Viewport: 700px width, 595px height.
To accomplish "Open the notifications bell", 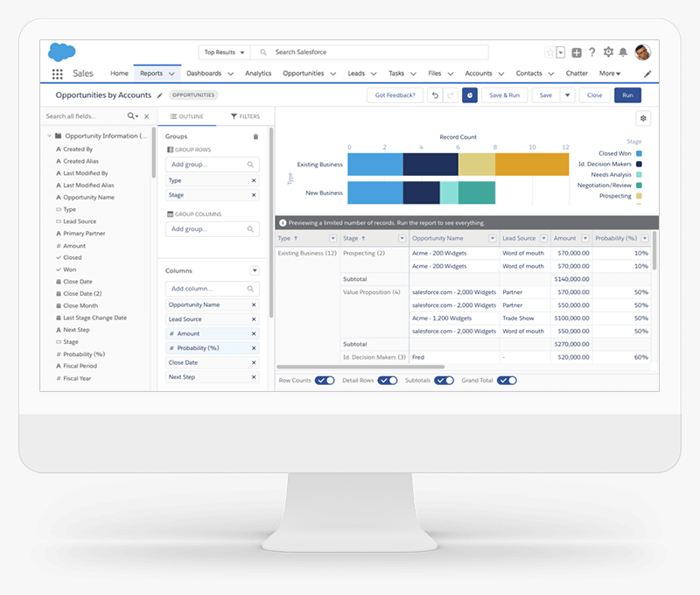I will [623, 52].
